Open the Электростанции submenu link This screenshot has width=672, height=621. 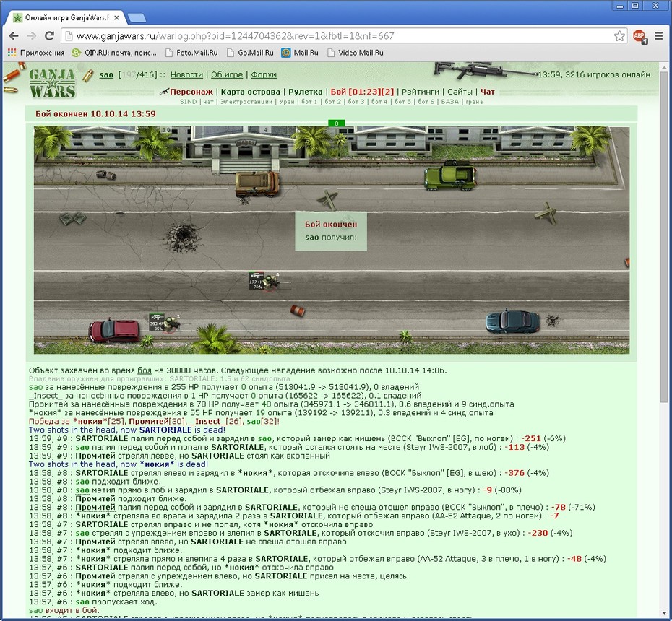(246, 102)
